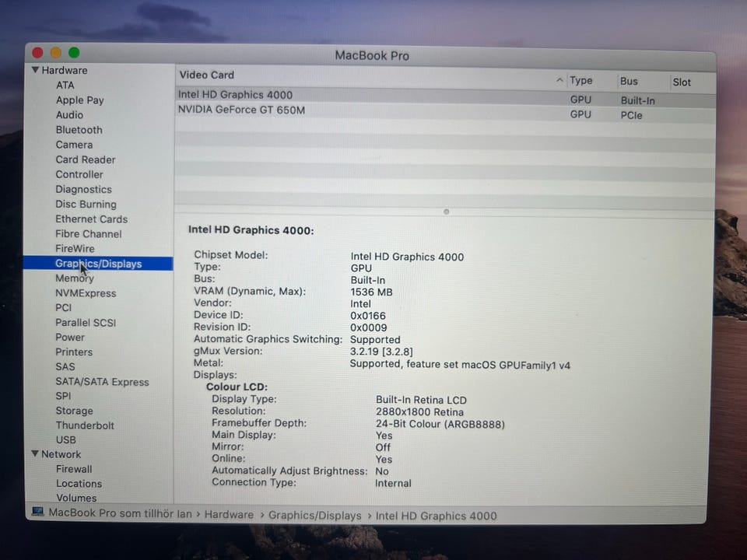Click the gMux Version 3.2.19 value
747x560 pixels.
click(x=381, y=352)
